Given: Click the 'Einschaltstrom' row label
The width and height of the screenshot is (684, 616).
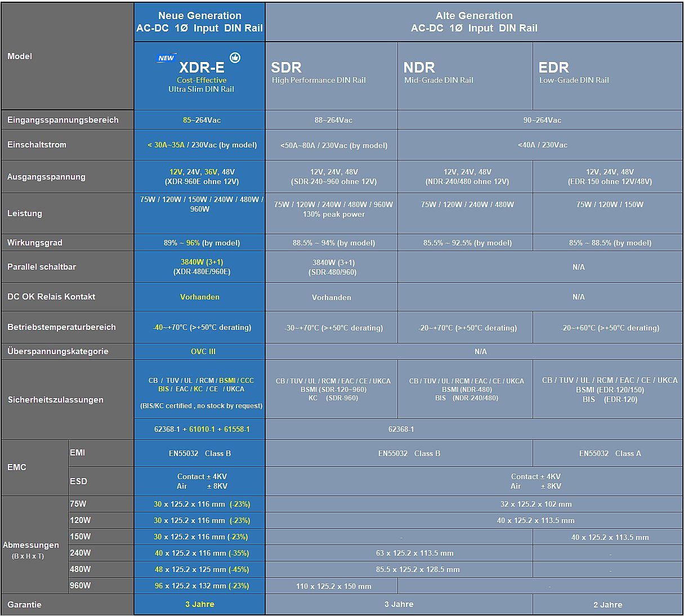Looking at the screenshot, I should pos(37,145).
